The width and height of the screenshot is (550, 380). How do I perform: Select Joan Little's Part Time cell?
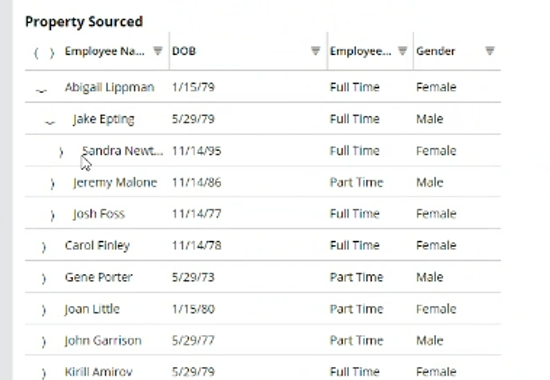tap(356, 309)
